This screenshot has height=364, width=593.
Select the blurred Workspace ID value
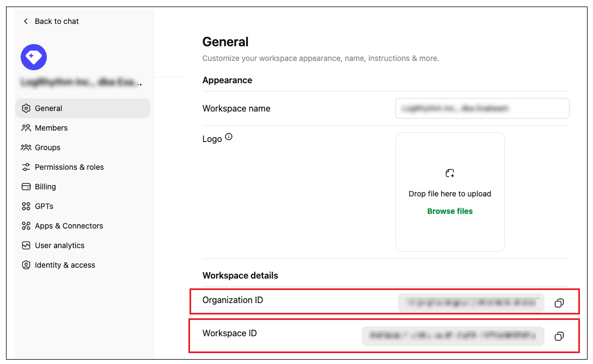453,336
